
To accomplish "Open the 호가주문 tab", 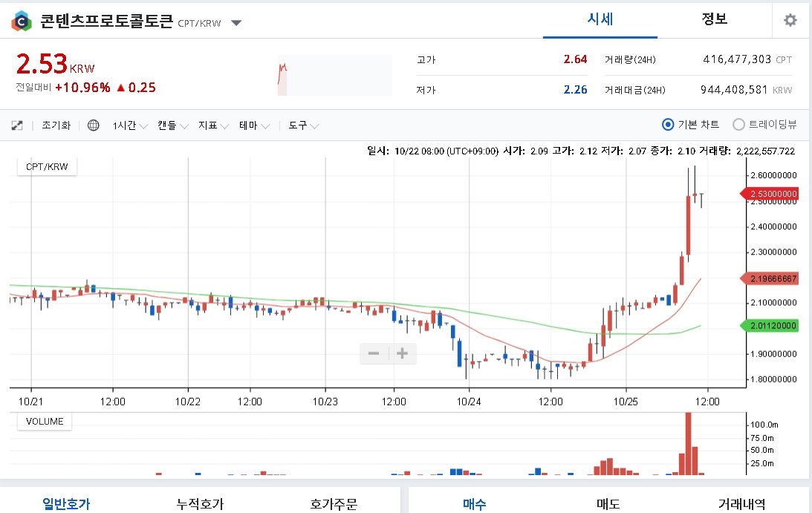I will tap(334, 503).
